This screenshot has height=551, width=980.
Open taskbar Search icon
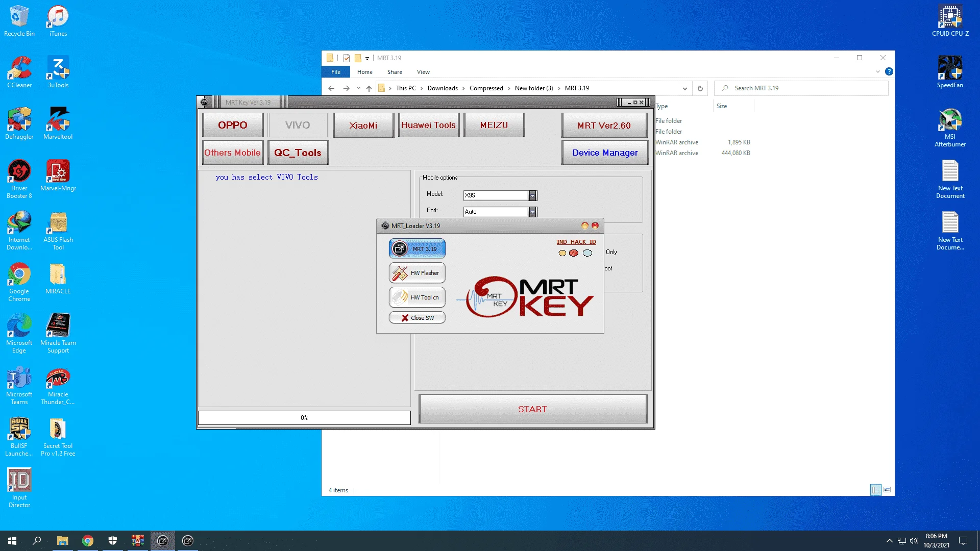(37, 541)
